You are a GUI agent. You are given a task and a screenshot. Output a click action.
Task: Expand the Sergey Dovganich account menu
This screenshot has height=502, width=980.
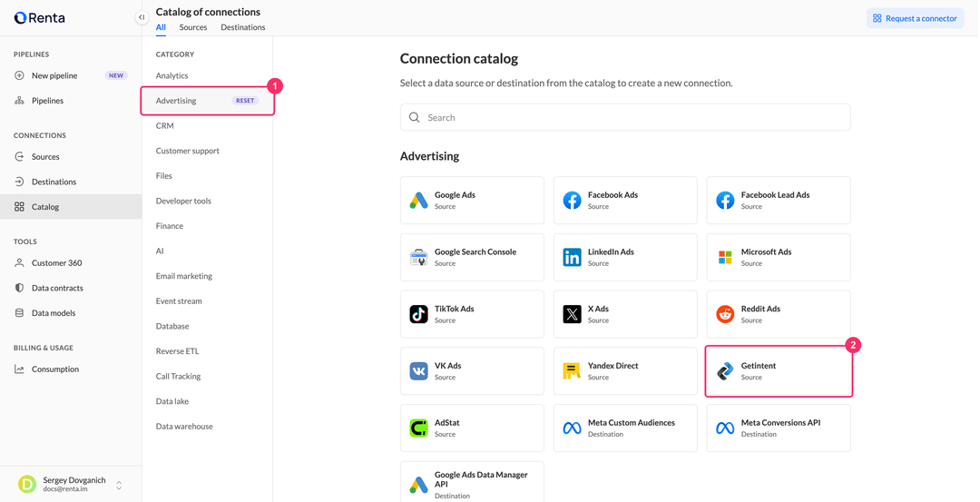[x=119, y=485]
